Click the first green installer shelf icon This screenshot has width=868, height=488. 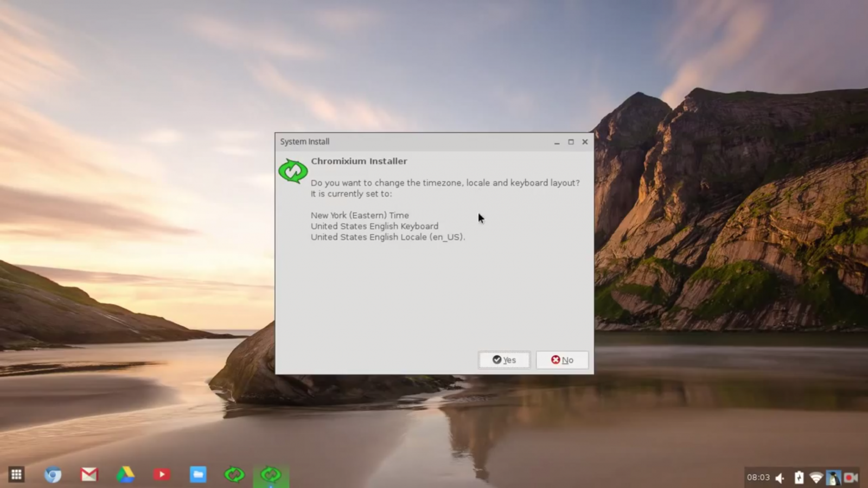pyautogui.click(x=234, y=475)
